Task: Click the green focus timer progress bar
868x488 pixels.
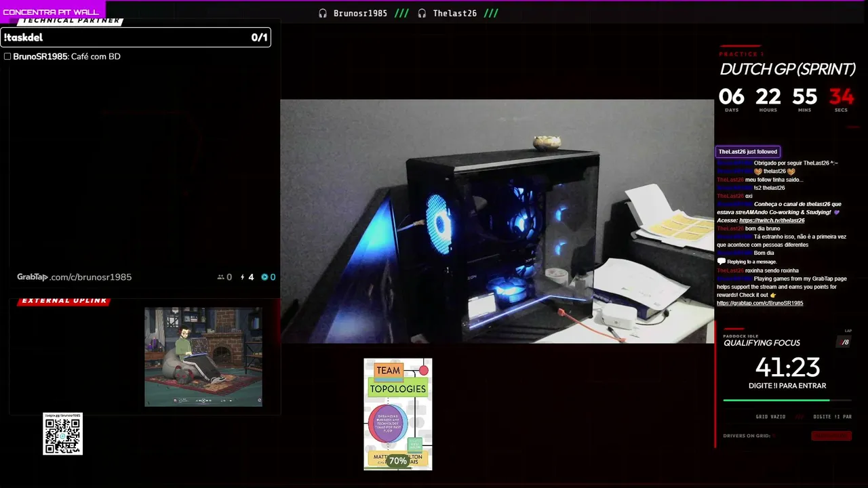Action: pyautogui.click(x=787, y=401)
